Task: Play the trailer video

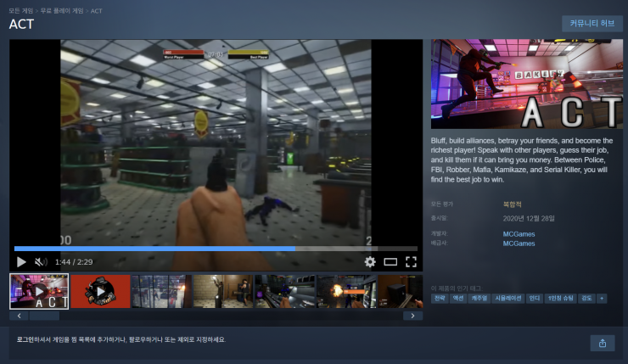Action: click(x=22, y=262)
